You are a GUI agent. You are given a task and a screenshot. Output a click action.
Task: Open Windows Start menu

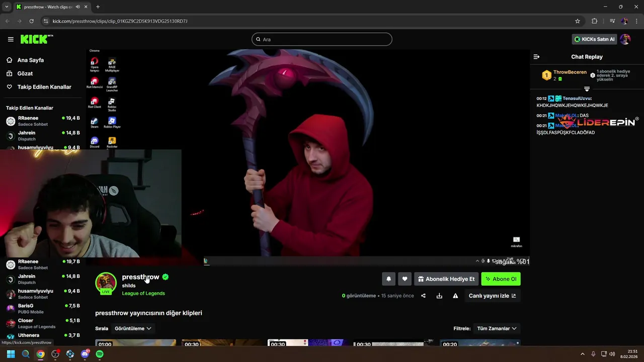[11, 354]
